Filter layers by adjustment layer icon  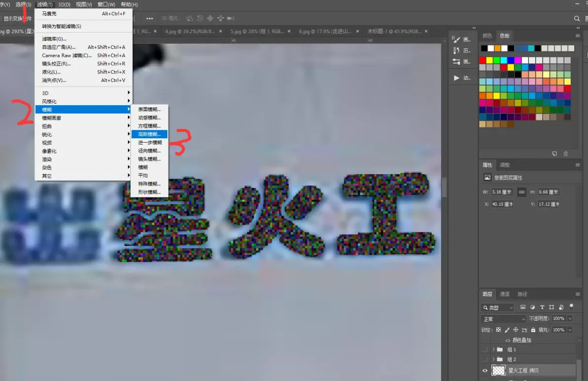pyautogui.click(x=532, y=307)
